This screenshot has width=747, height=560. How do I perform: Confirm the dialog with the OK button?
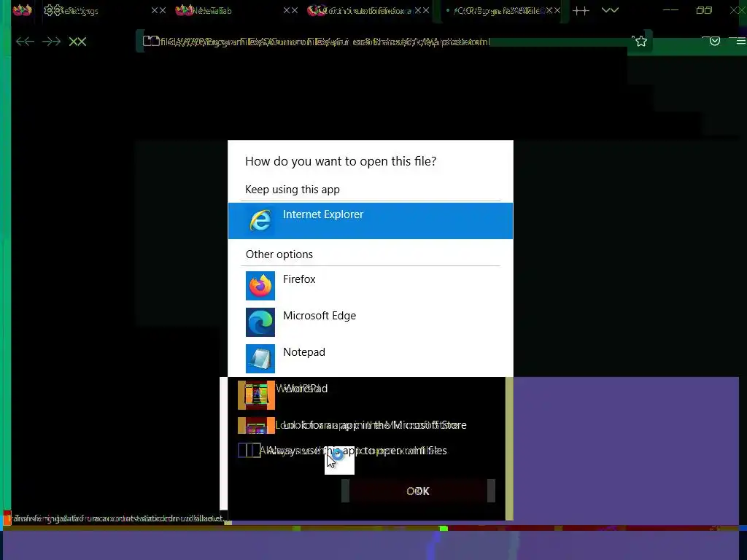click(418, 491)
